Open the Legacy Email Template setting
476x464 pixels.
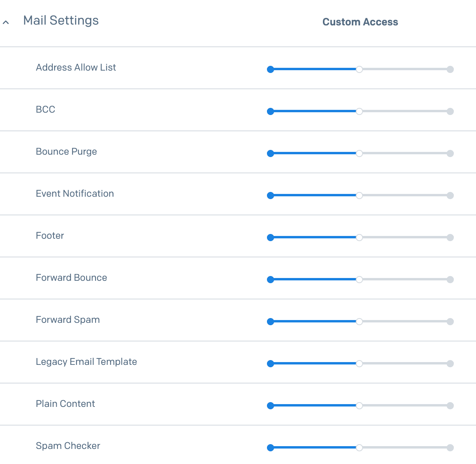pyautogui.click(x=86, y=362)
